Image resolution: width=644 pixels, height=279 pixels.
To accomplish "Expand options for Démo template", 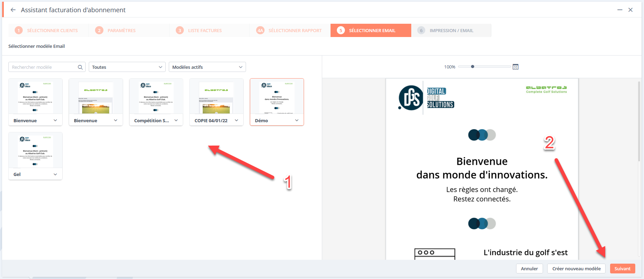I will coord(297,120).
